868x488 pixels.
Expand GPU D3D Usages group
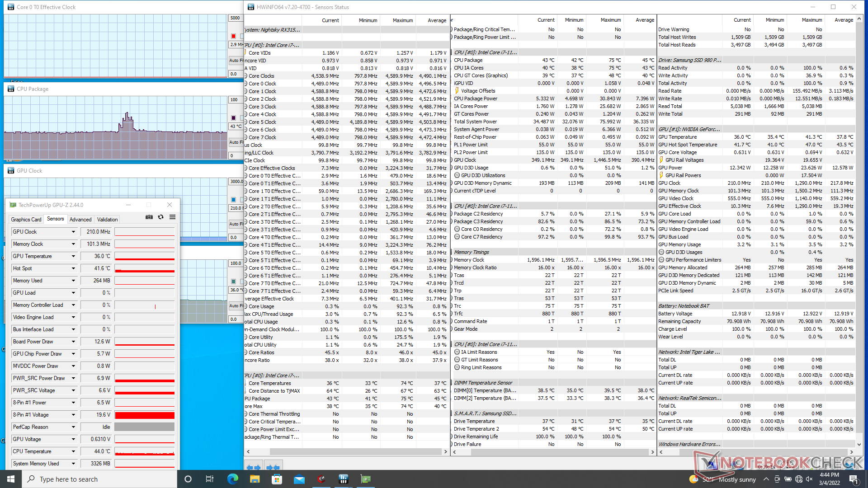click(x=661, y=252)
